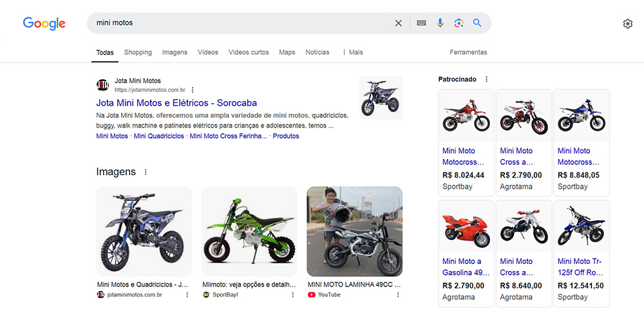Click blue Tr-125f bike ad image
Viewport: 644px width, 309px height.
point(581,227)
